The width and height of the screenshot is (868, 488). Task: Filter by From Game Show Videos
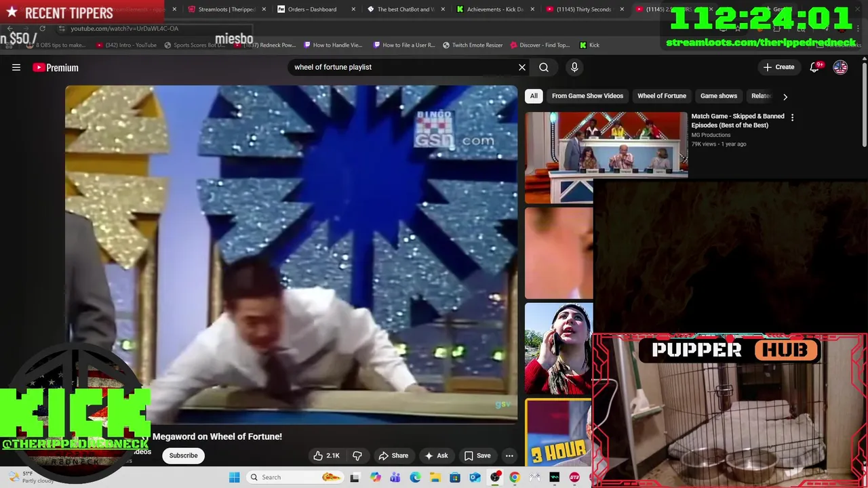587,96
